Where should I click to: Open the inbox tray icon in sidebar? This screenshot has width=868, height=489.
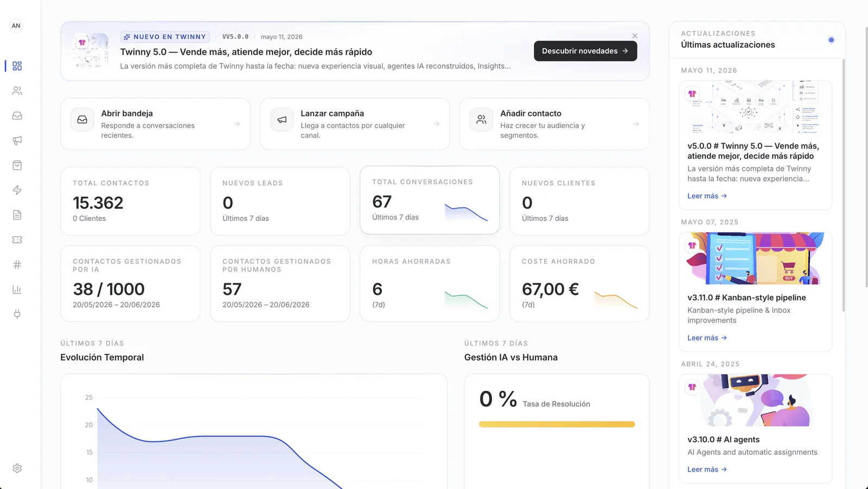tap(17, 116)
